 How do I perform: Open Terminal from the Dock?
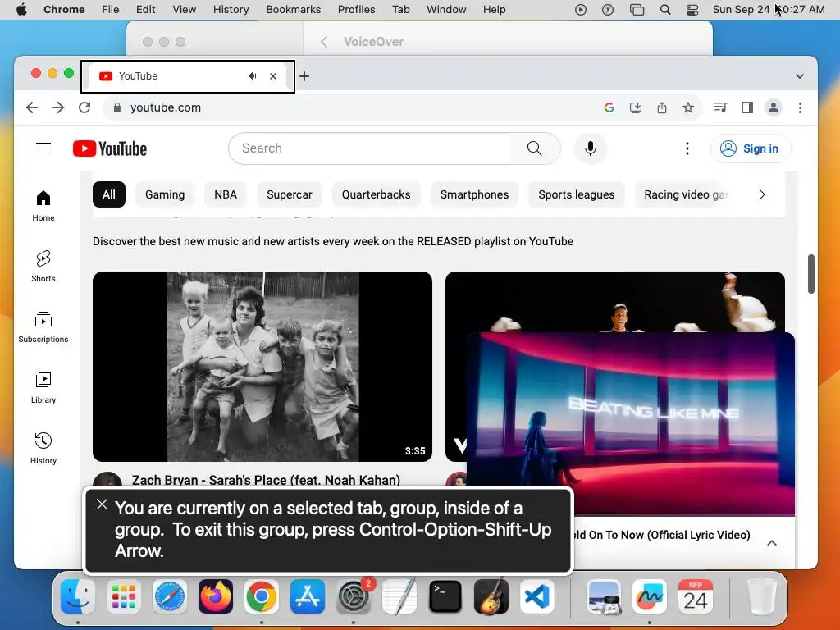(445, 596)
